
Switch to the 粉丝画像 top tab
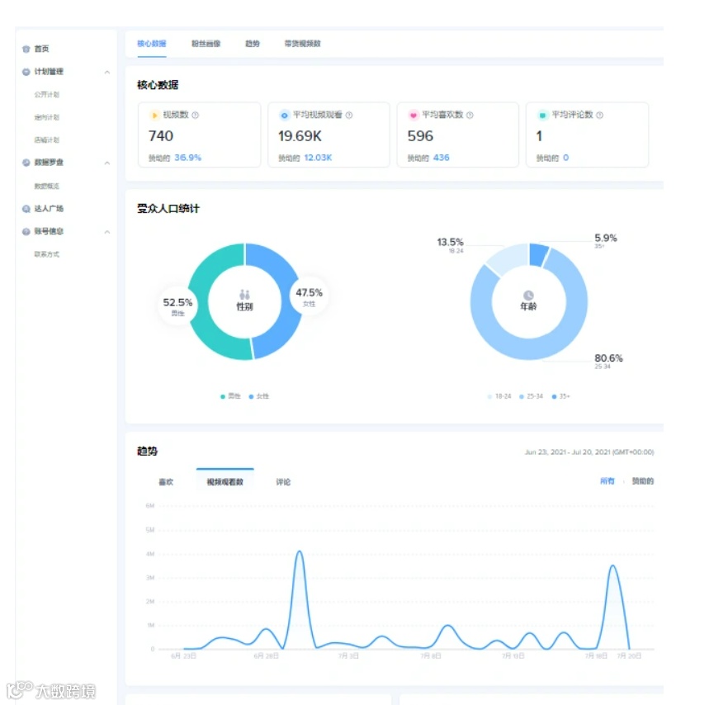[206, 44]
